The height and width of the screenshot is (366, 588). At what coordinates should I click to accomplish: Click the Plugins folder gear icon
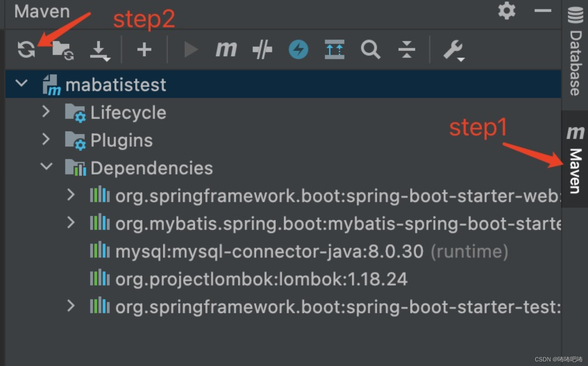click(x=75, y=141)
